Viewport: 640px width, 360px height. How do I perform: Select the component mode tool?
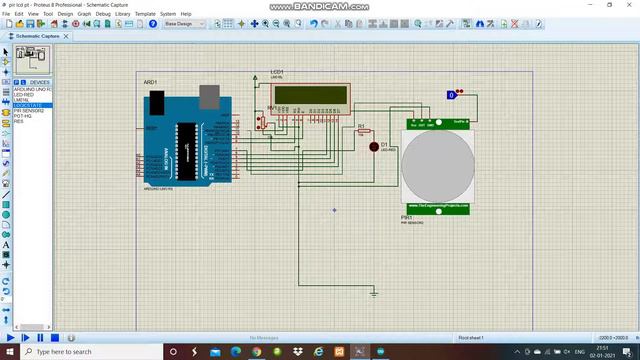coord(6,62)
